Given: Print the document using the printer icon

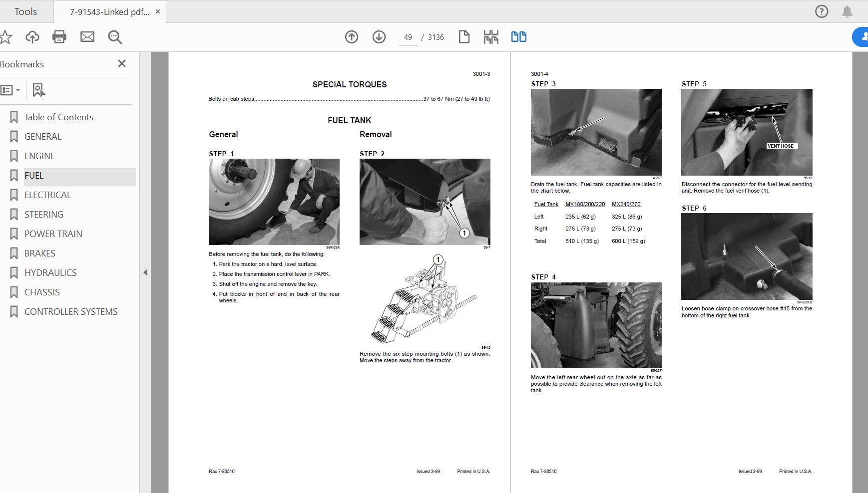Looking at the screenshot, I should [59, 37].
